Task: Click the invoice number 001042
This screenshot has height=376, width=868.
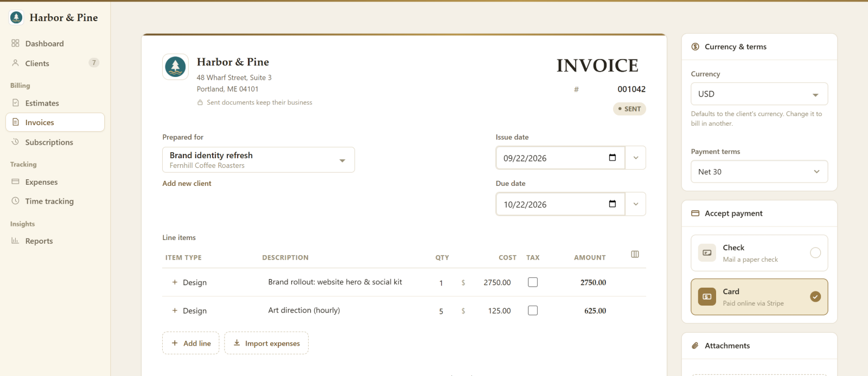Action: pyautogui.click(x=631, y=89)
